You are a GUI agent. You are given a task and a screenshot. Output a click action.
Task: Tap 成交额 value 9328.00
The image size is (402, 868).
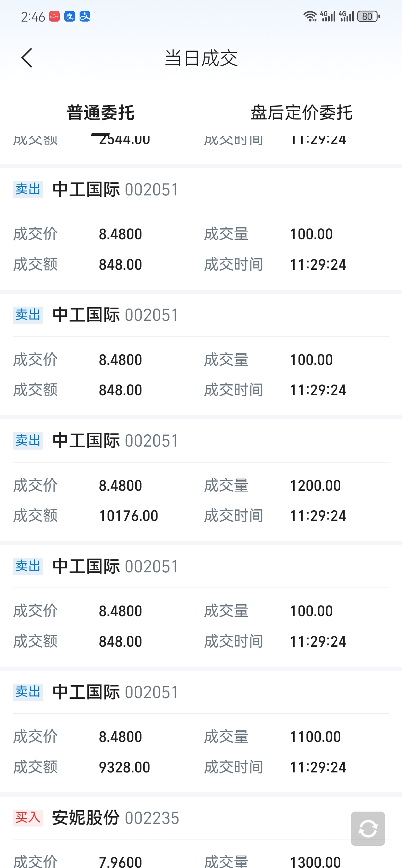(x=124, y=767)
